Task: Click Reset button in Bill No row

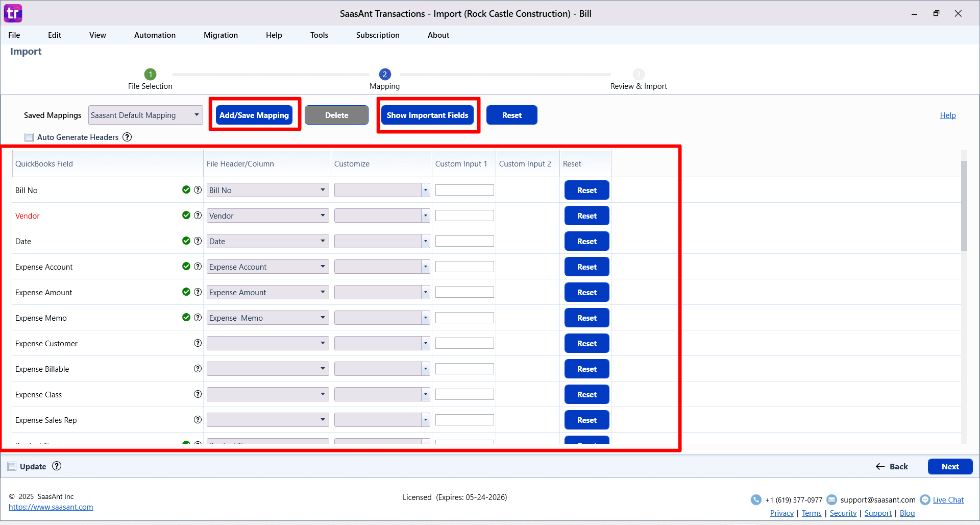Action: point(587,190)
